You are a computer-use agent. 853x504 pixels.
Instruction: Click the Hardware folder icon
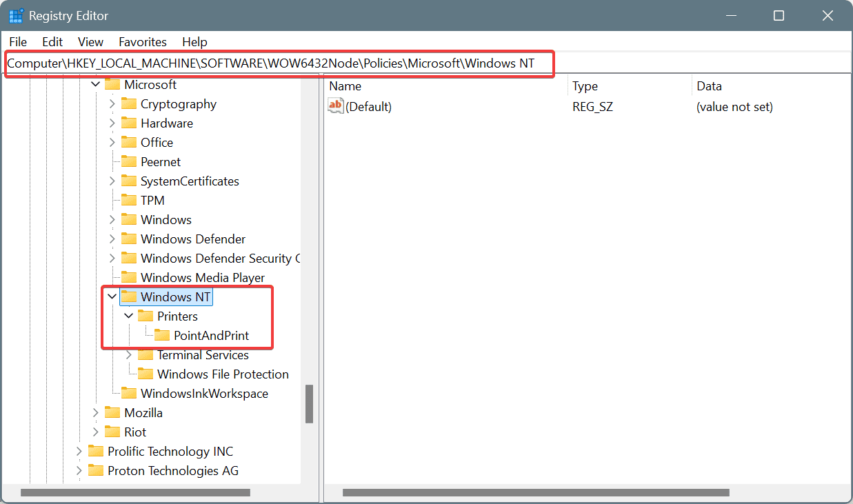pos(128,123)
